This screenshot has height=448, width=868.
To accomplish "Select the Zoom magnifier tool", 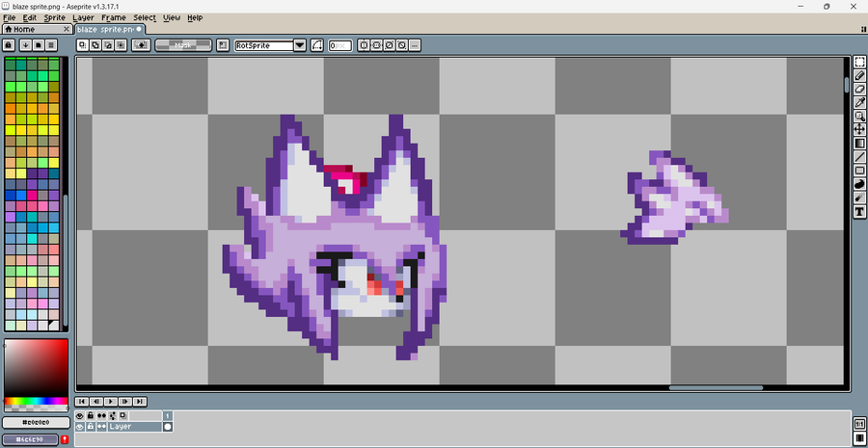I will [859, 117].
